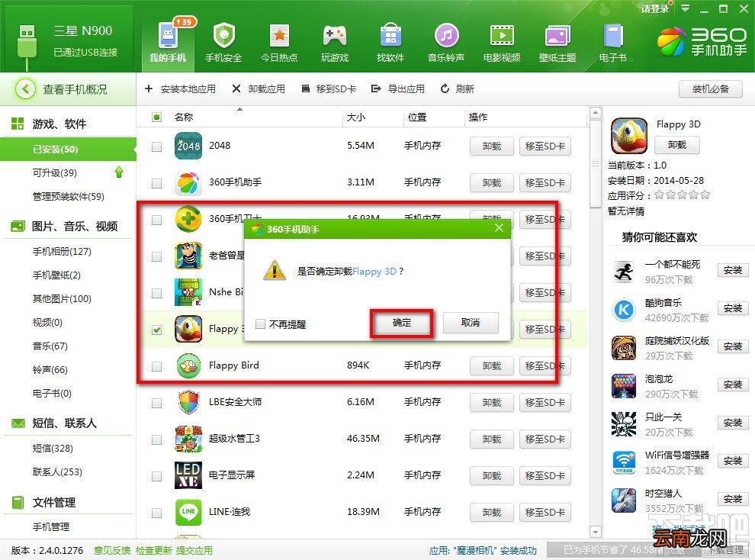Click the upgrade arrow next to 可升级(39)
Screen dimensions: 755x560
click(x=119, y=172)
